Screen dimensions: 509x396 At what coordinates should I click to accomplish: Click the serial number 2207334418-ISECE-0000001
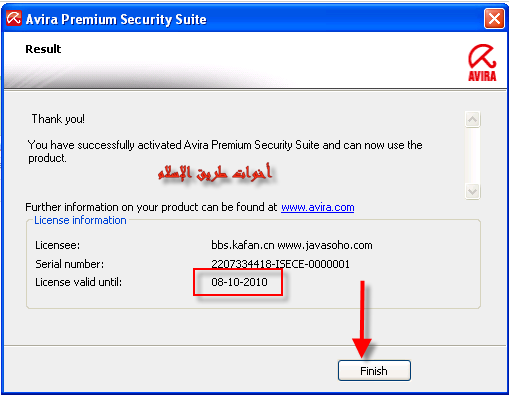point(280,264)
